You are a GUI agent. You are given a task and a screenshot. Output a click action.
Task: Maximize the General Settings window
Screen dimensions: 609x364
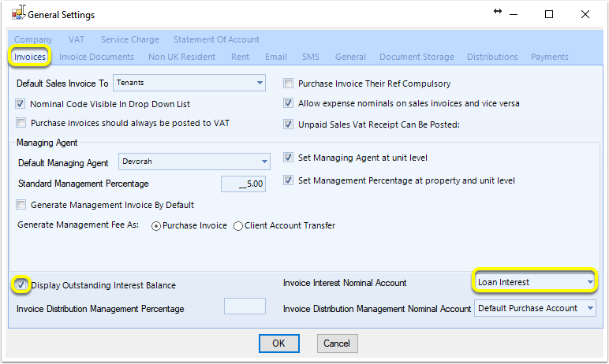pyautogui.click(x=549, y=14)
